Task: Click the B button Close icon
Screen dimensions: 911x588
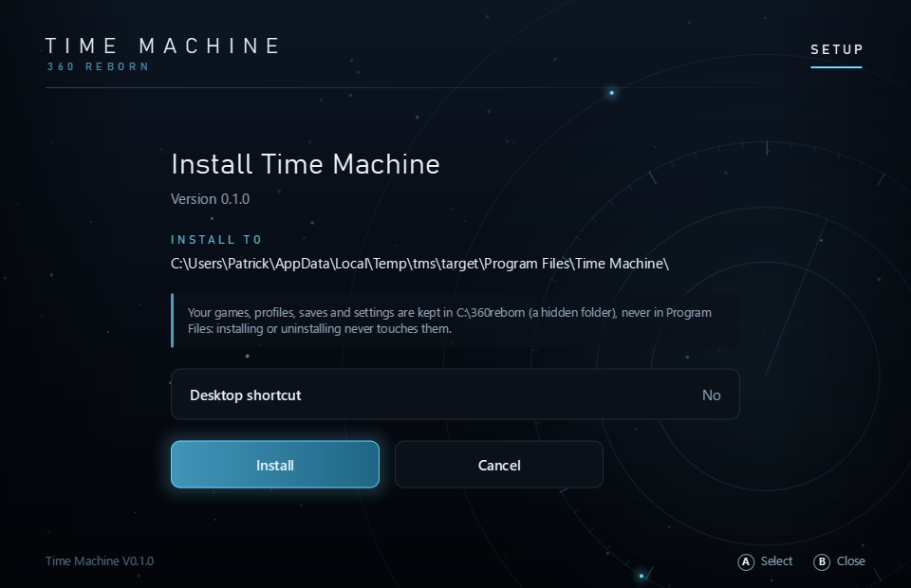Action: 822,561
